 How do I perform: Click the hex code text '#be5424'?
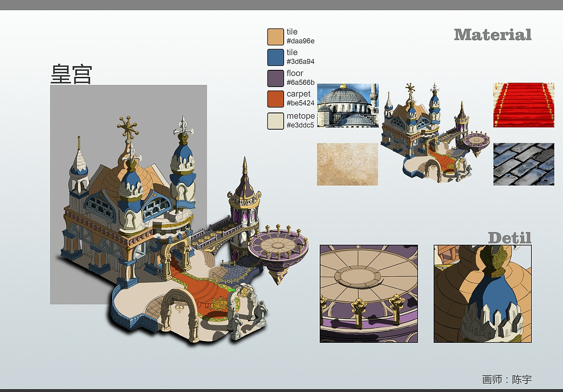coord(300,103)
